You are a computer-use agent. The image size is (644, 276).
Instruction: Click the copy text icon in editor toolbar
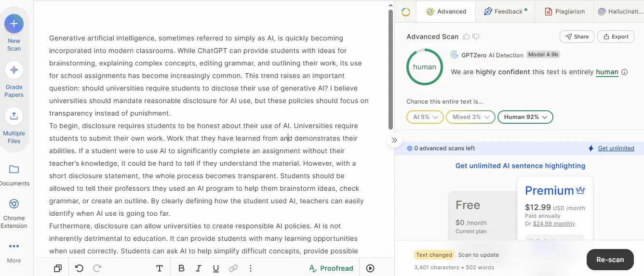58,268
